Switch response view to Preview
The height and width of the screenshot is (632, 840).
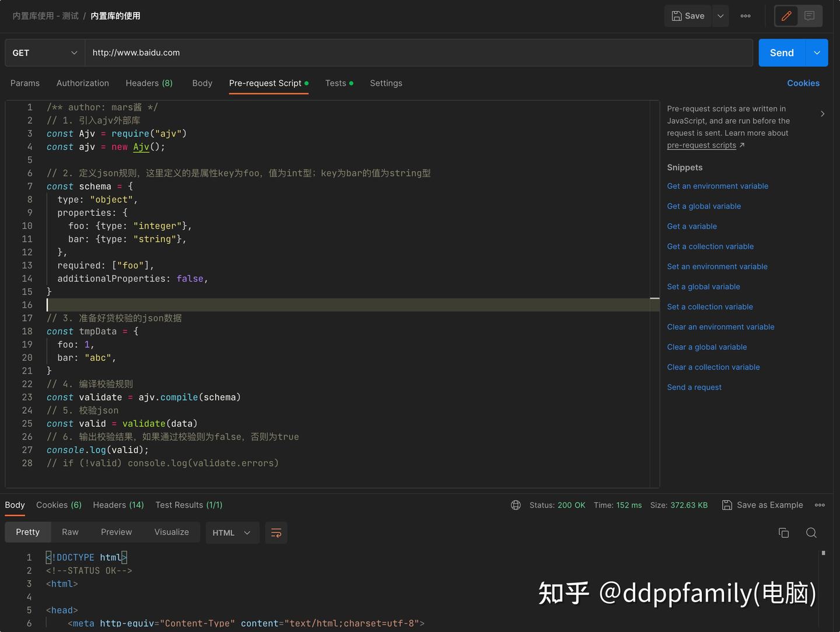(117, 532)
